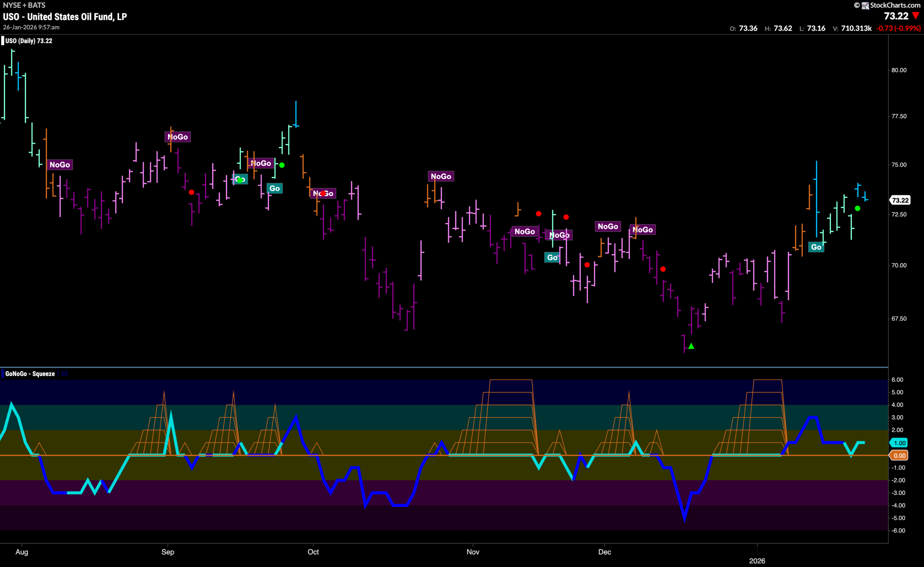Click the GoNoGo - Squeeze panel label
The height and width of the screenshot is (567, 924).
click(x=30, y=373)
